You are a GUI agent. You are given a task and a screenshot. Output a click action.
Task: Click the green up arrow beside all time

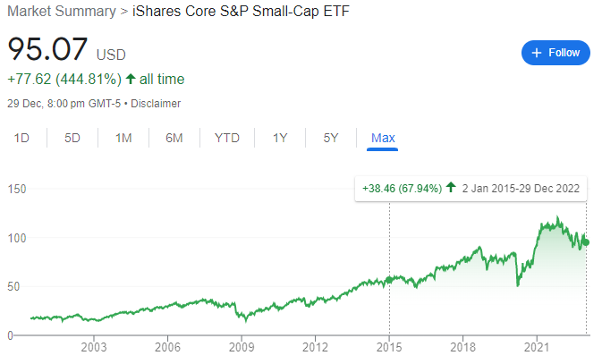131,80
